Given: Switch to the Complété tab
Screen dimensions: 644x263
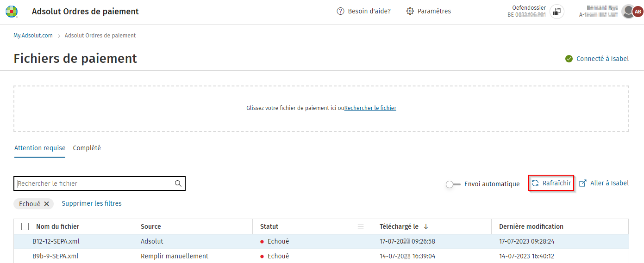Looking at the screenshot, I should [x=87, y=148].
